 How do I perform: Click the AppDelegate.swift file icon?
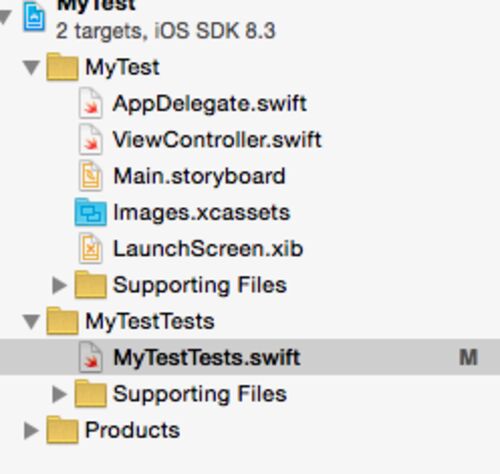coord(91,103)
